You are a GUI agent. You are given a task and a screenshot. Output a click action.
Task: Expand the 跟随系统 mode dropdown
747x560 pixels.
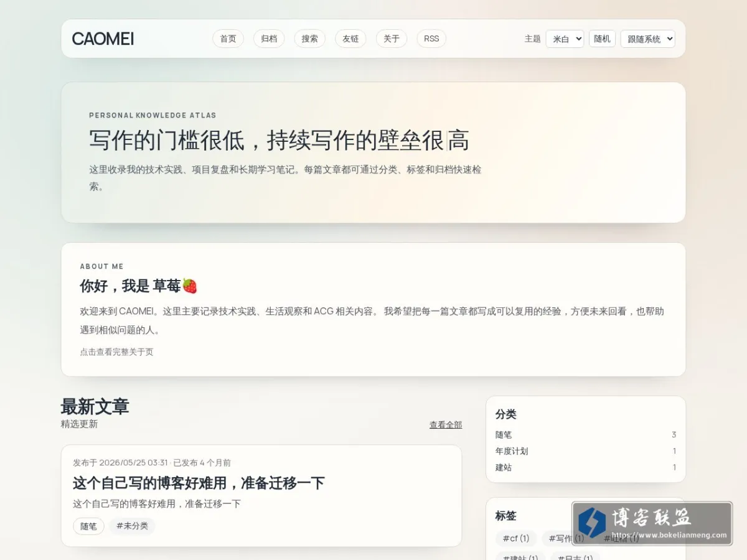click(x=647, y=39)
